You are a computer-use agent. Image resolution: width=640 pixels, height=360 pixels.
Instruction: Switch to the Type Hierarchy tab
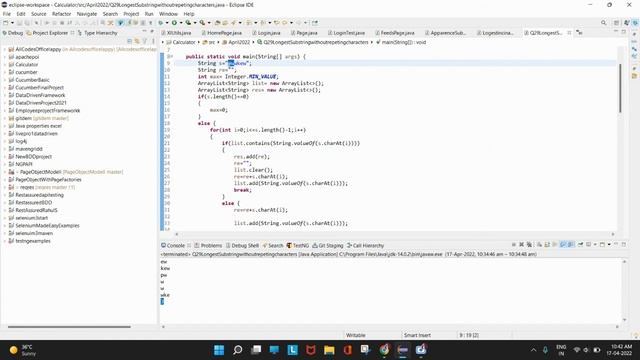[x=97, y=33]
